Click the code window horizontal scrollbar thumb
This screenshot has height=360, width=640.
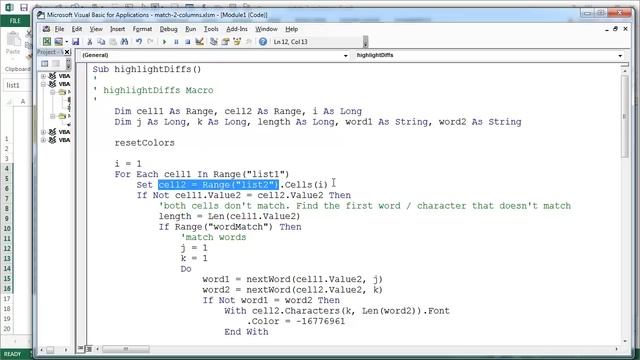[126, 349]
